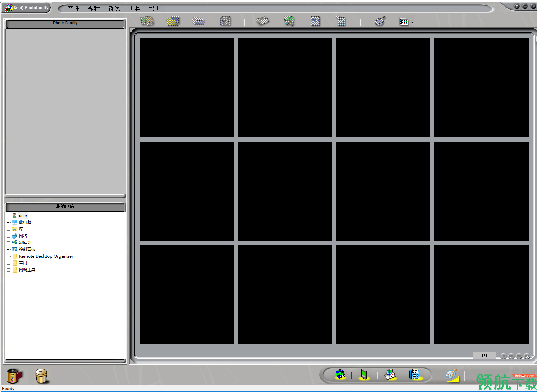The image size is (537, 392).
Task: Select the 网编工具 folder
Action: [x=27, y=270]
